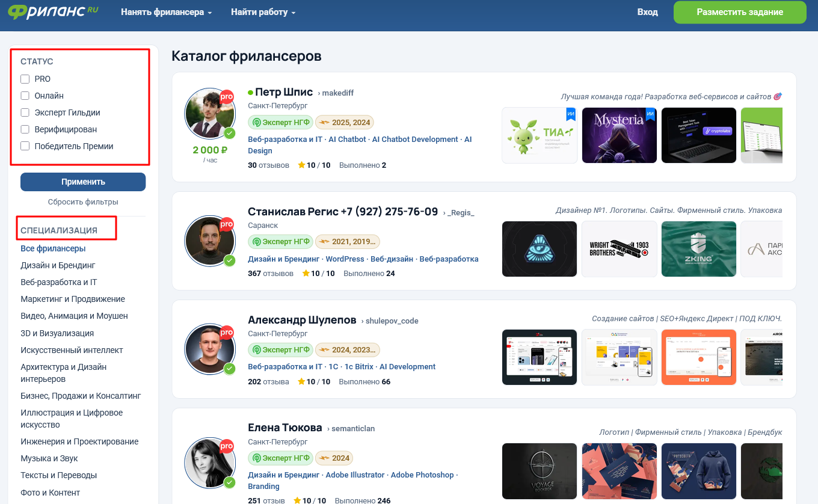Click the Применить filter button

(x=83, y=182)
